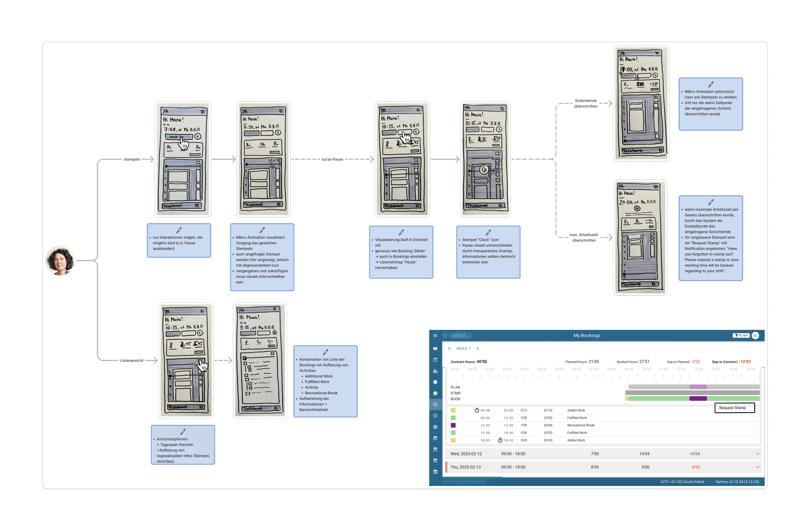
Task: Click the dashboard grid icon in sidebar
Action: pyautogui.click(x=435, y=348)
